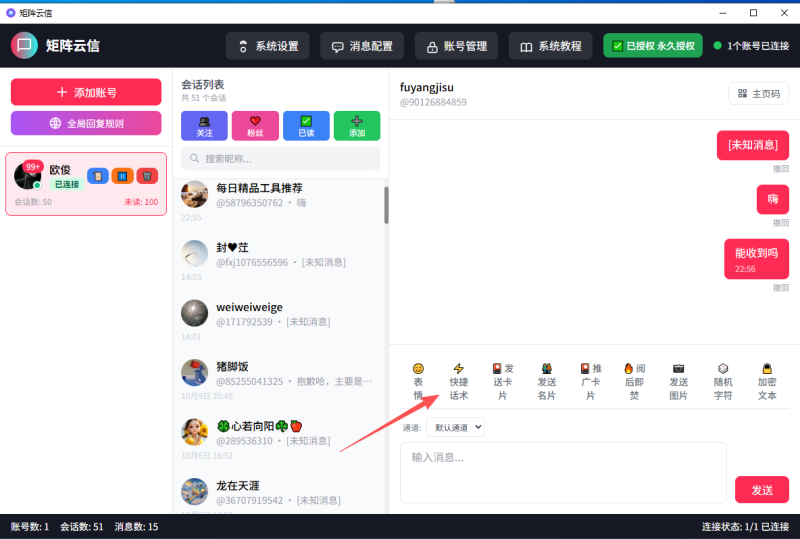Click the 欧俊 account avatar
This screenshot has height=539, width=800.
pos(28,176)
